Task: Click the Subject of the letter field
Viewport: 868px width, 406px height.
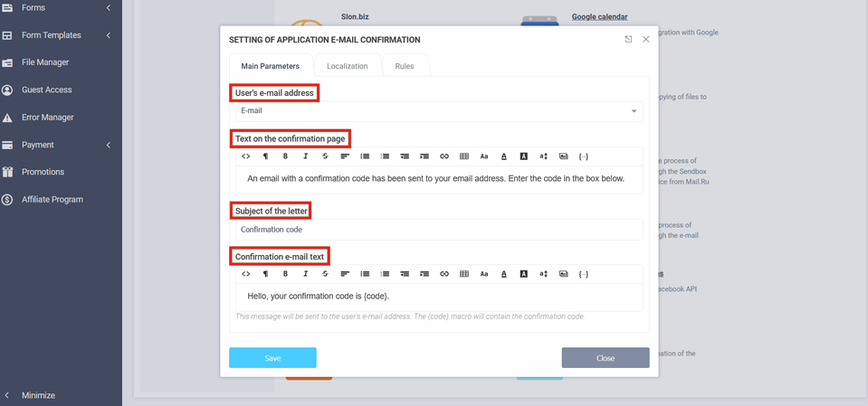Action: click(x=439, y=230)
